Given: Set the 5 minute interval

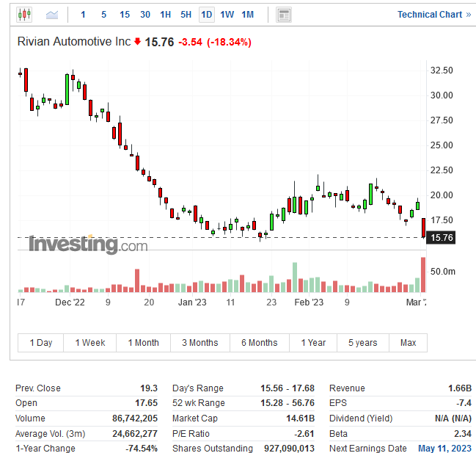Looking at the screenshot, I should pyautogui.click(x=104, y=15).
